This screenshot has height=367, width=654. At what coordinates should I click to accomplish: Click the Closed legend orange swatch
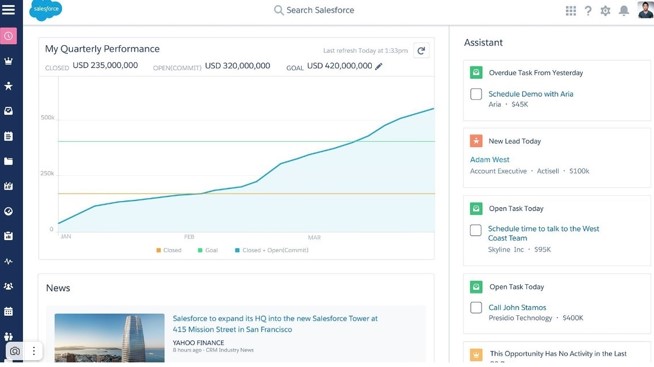(x=158, y=250)
